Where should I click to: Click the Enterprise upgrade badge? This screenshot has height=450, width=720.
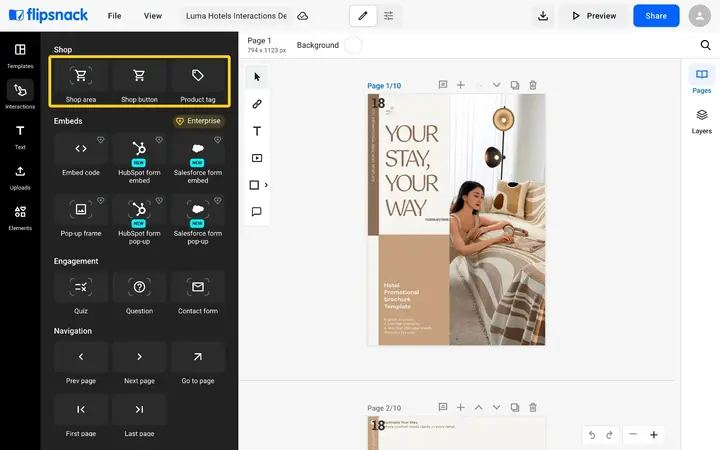pyautogui.click(x=198, y=121)
